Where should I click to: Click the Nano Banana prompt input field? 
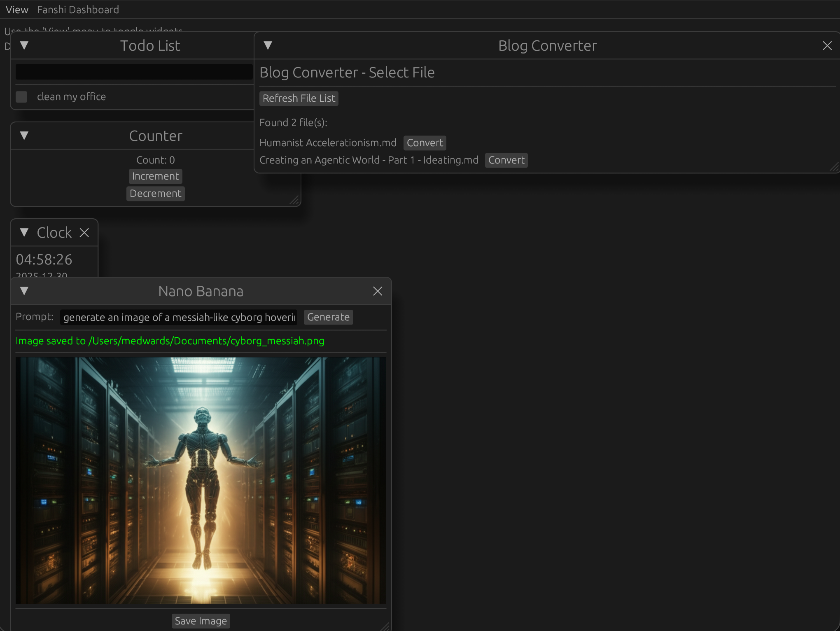tap(178, 317)
